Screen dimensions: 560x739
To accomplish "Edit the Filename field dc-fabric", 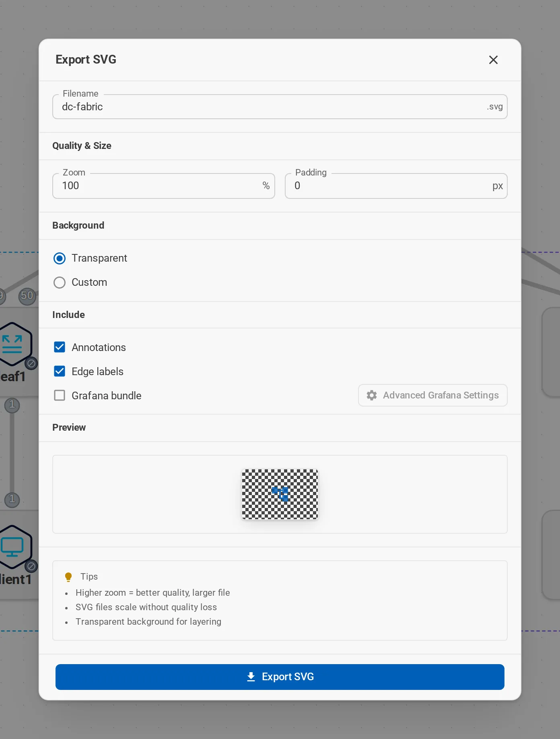I will [x=280, y=107].
